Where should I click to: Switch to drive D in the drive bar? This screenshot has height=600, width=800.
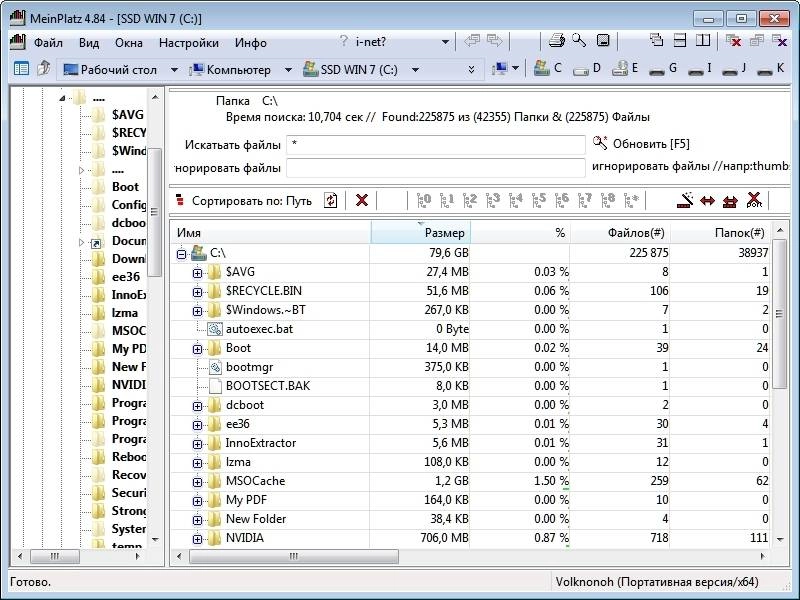coord(587,68)
